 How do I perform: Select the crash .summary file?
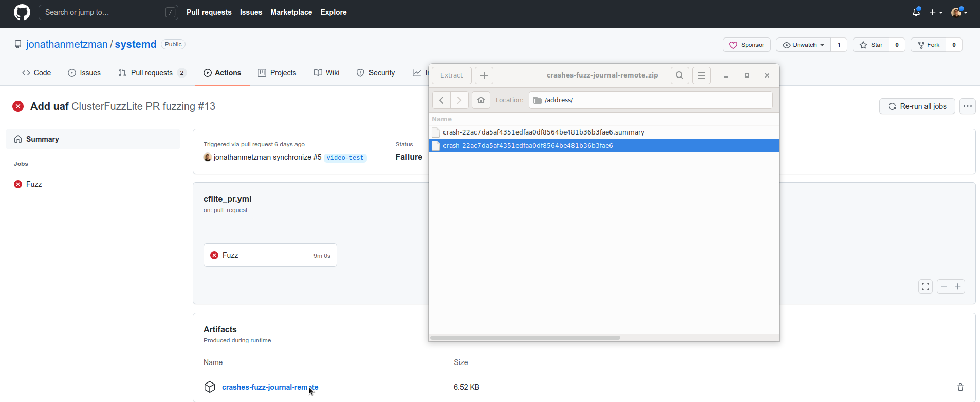coord(604,132)
